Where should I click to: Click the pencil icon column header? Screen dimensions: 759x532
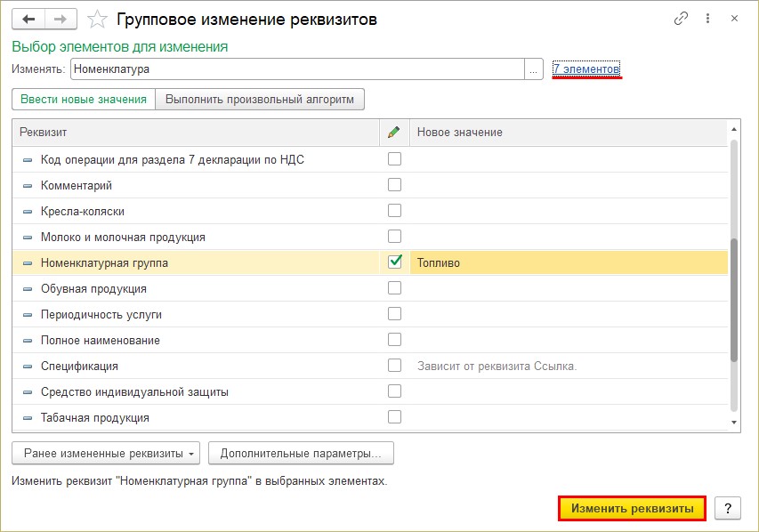(x=394, y=132)
